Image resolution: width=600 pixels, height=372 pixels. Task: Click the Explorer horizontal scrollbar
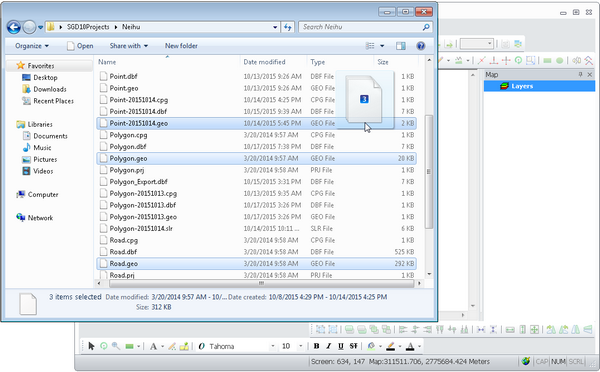pos(261,284)
